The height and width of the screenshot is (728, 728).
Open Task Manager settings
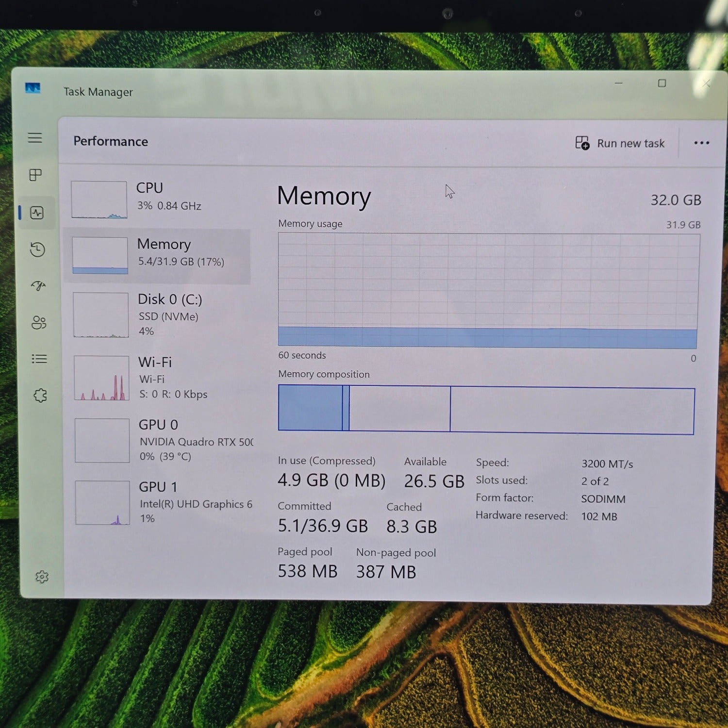coord(42,577)
